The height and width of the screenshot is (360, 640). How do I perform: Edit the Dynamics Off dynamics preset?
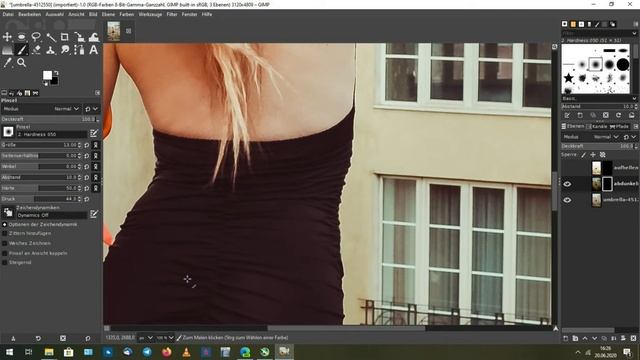[x=94, y=213]
